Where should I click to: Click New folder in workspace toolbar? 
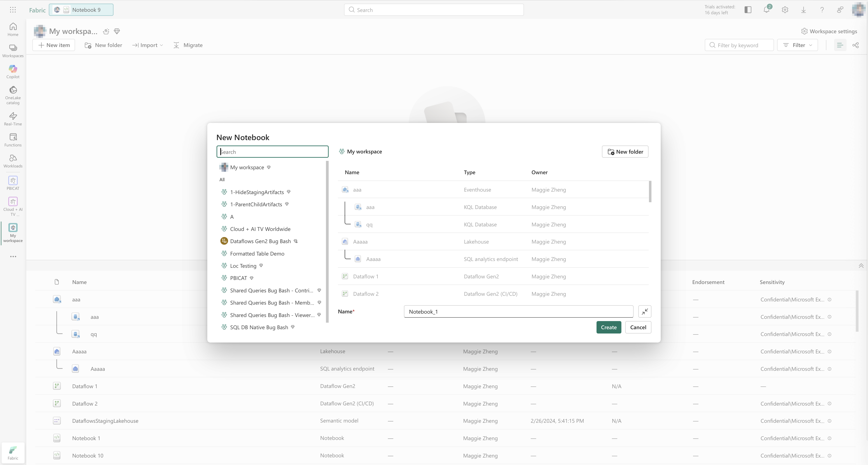pos(104,45)
